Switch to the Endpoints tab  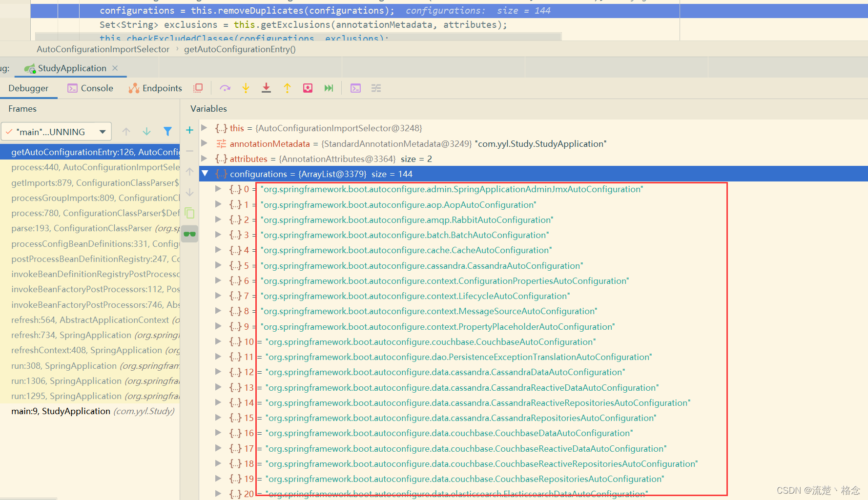155,88
